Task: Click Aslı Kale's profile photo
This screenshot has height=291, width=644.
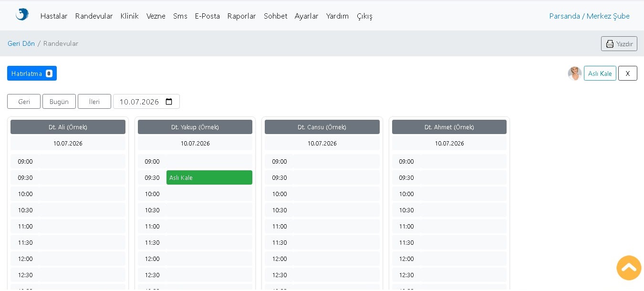Action: tap(575, 73)
